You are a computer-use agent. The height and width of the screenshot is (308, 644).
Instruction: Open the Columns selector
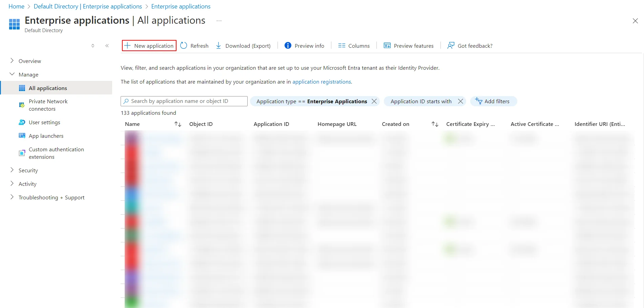tap(353, 45)
